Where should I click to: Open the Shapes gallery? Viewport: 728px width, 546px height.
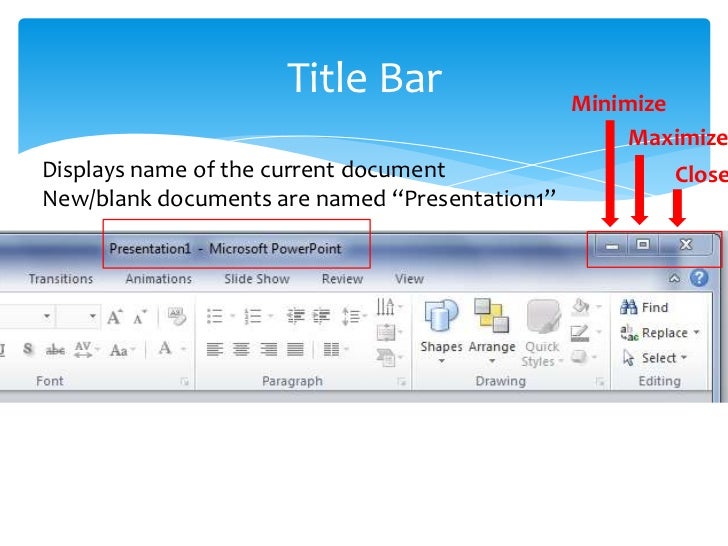[441, 331]
